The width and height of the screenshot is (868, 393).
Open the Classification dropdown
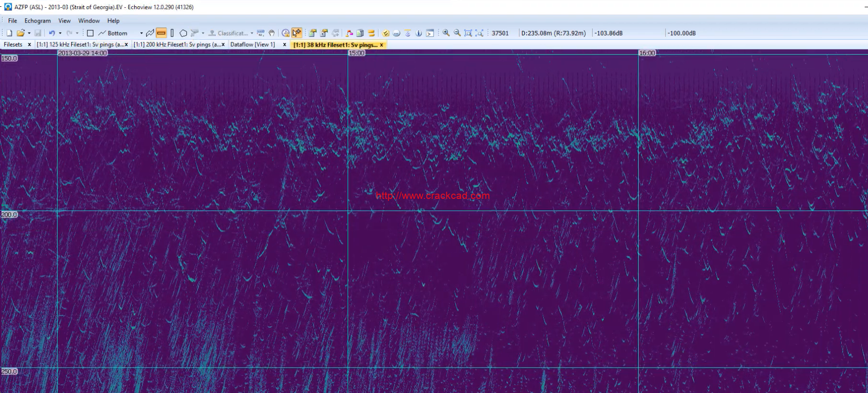(252, 33)
